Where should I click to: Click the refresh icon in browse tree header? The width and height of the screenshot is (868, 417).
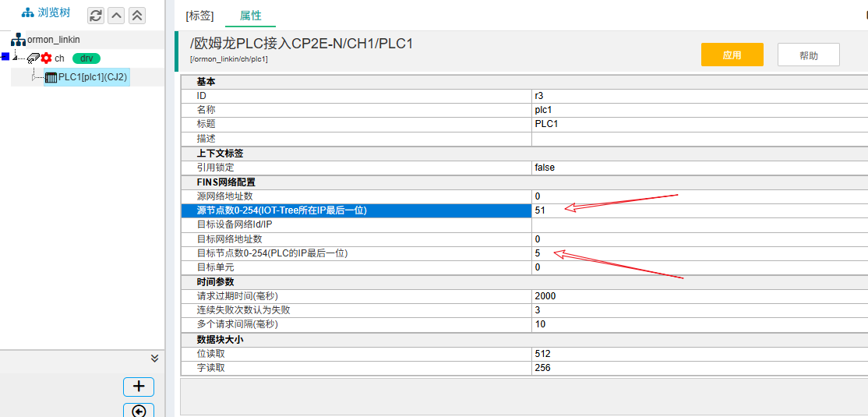tap(96, 16)
